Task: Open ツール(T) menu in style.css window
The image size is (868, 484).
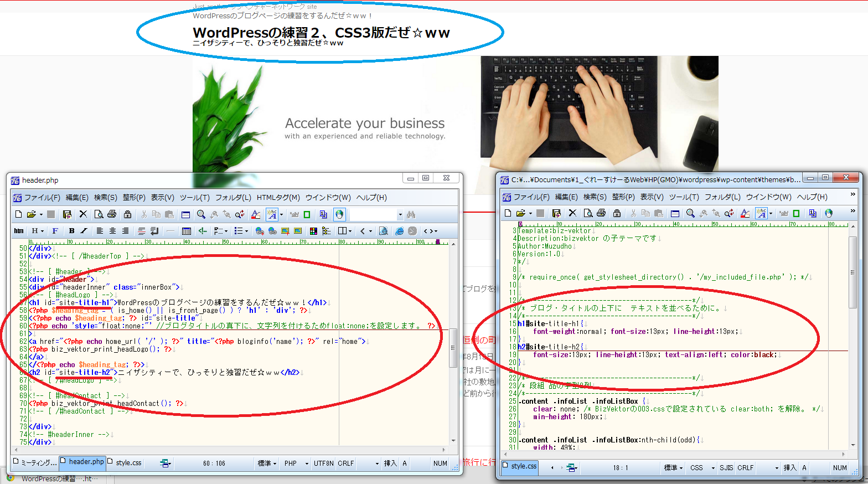Action: pos(684,197)
